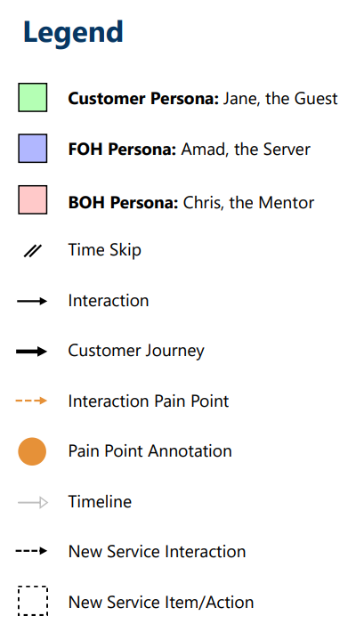Click the Time Skip double-slash icon
Viewport: 364px width, 632px height.
(32, 251)
